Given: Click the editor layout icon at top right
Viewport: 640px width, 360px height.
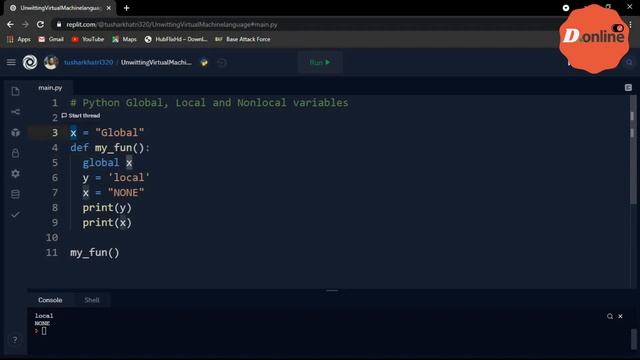Looking at the screenshot, I should 628,88.
